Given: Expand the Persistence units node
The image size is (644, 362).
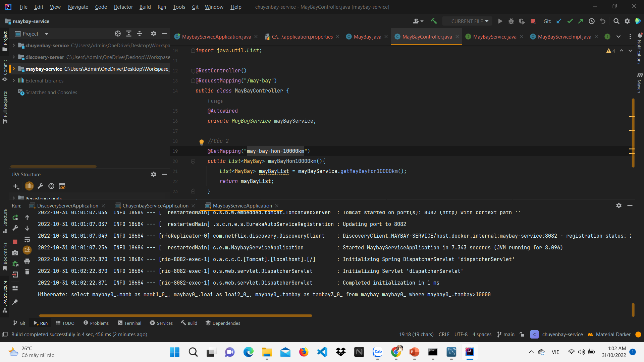Looking at the screenshot, I should click(13, 198).
